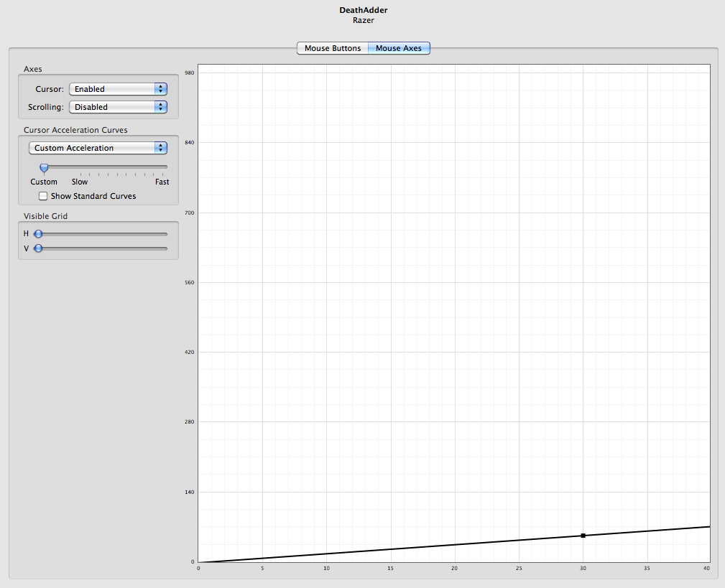The height and width of the screenshot is (588, 725).
Task: Click the right end of V grid slider
Action: coord(165,248)
